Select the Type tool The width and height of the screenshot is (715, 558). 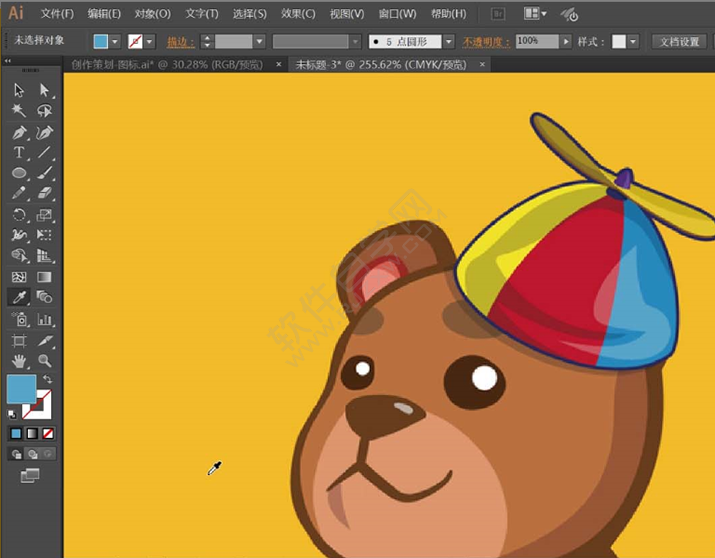[x=19, y=153]
